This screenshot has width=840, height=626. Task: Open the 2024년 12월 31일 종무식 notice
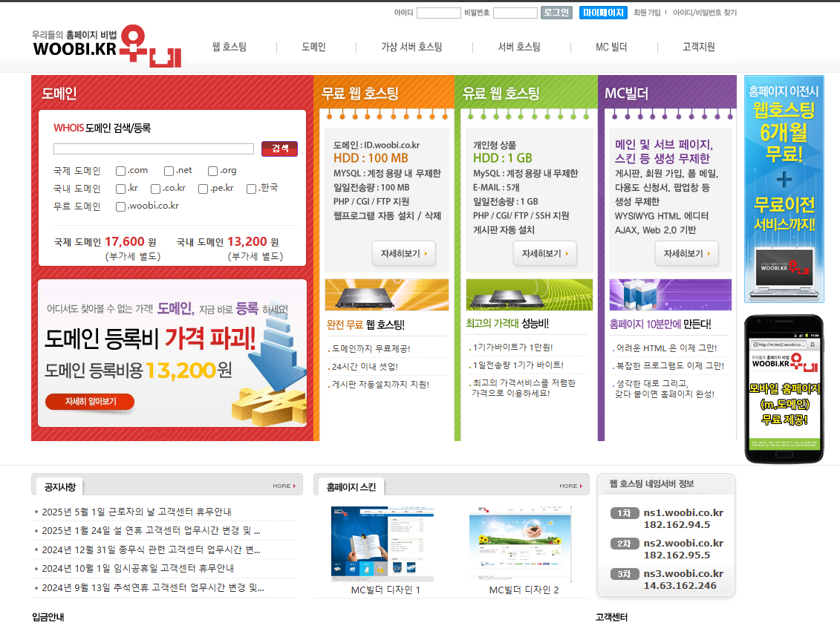click(151, 550)
